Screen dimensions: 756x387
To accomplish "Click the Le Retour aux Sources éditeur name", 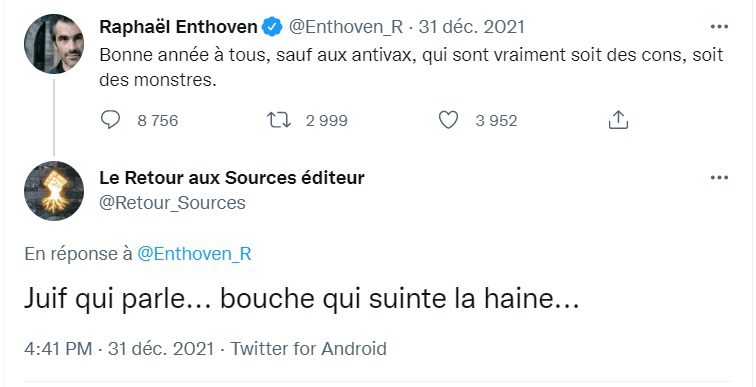I will tap(232, 178).
